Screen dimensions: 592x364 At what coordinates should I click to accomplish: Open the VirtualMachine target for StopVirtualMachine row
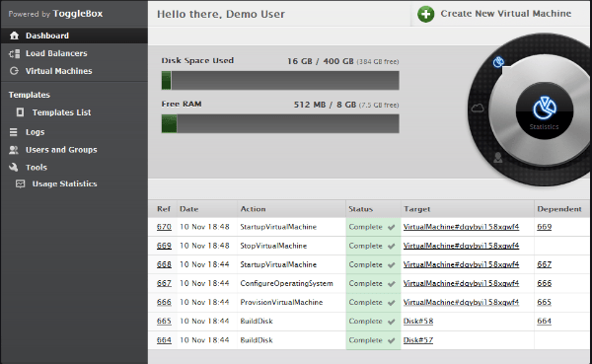[461, 246]
